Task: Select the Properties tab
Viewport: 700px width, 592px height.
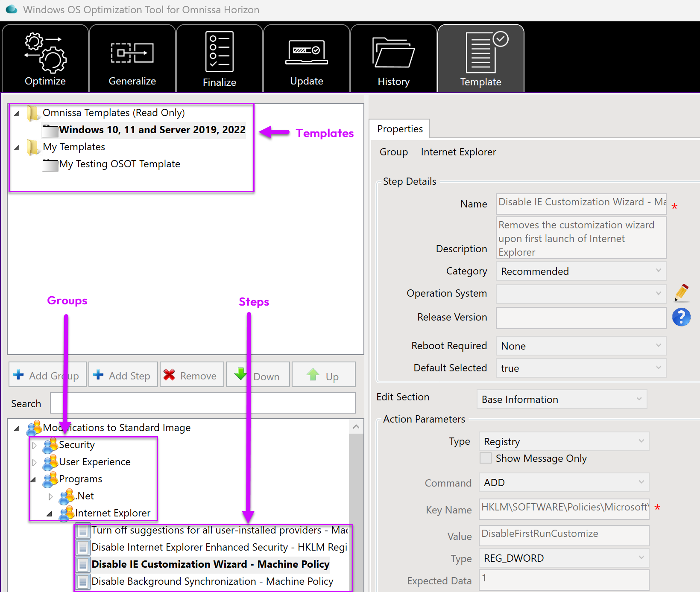Action: point(400,129)
